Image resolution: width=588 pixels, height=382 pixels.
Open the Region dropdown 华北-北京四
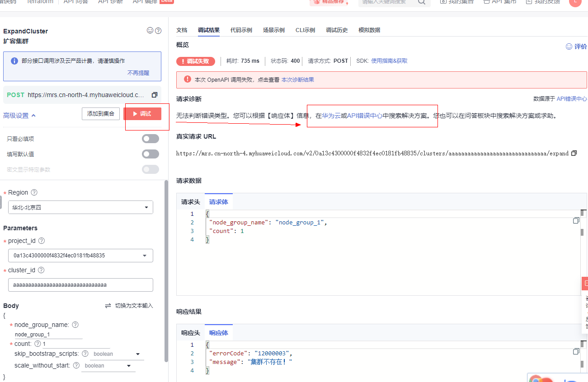[80, 207]
